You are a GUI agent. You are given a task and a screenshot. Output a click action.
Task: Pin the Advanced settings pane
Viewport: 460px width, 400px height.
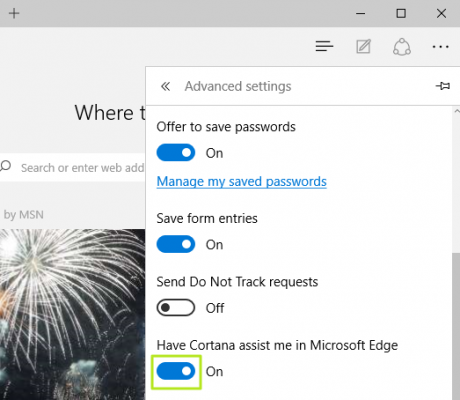pos(443,86)
